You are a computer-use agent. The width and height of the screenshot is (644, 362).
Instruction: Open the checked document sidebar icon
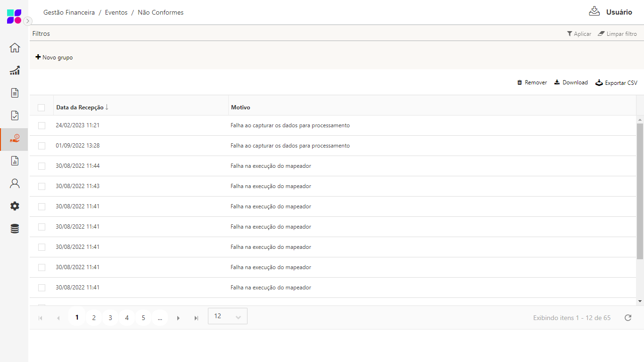15,115
